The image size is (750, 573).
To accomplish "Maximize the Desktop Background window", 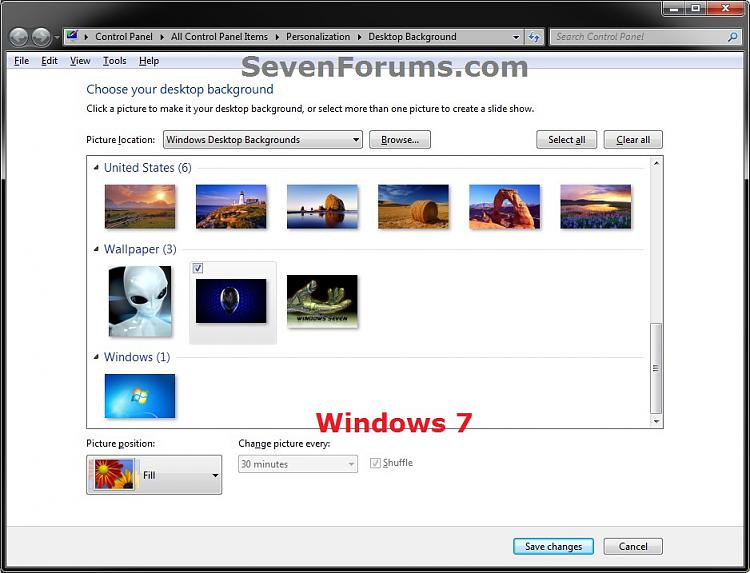I will coord(695,8).
